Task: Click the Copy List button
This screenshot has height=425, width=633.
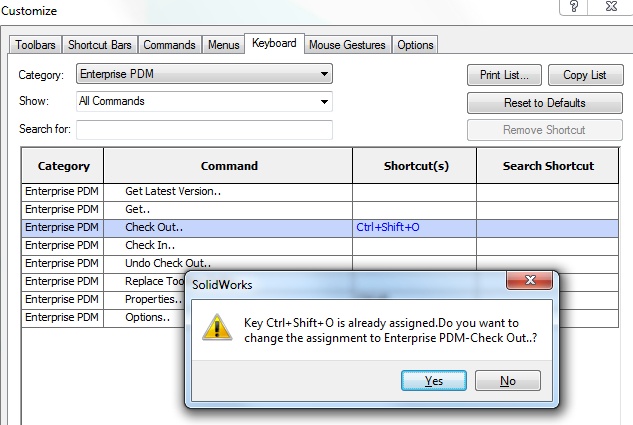Action: coord(585,75)
